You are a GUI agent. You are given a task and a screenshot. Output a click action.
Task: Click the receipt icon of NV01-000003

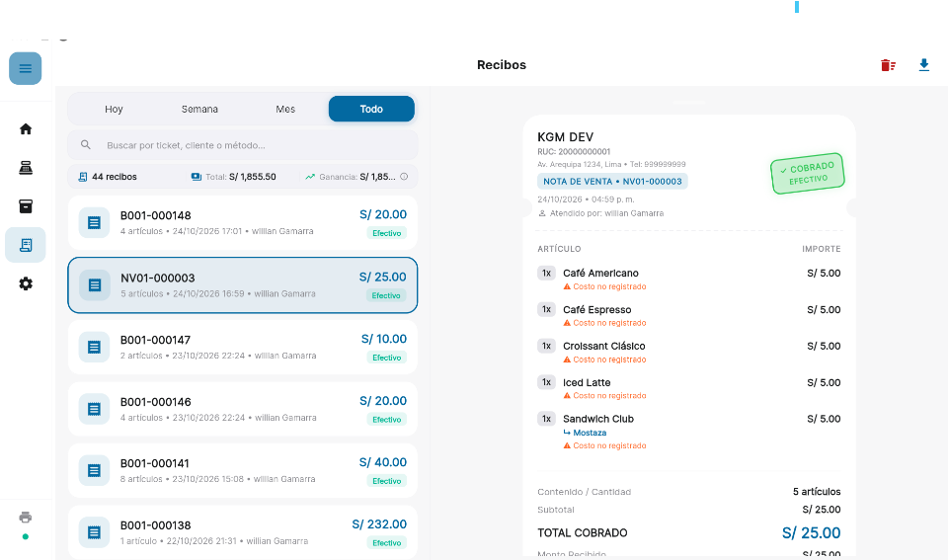(95, 284)
